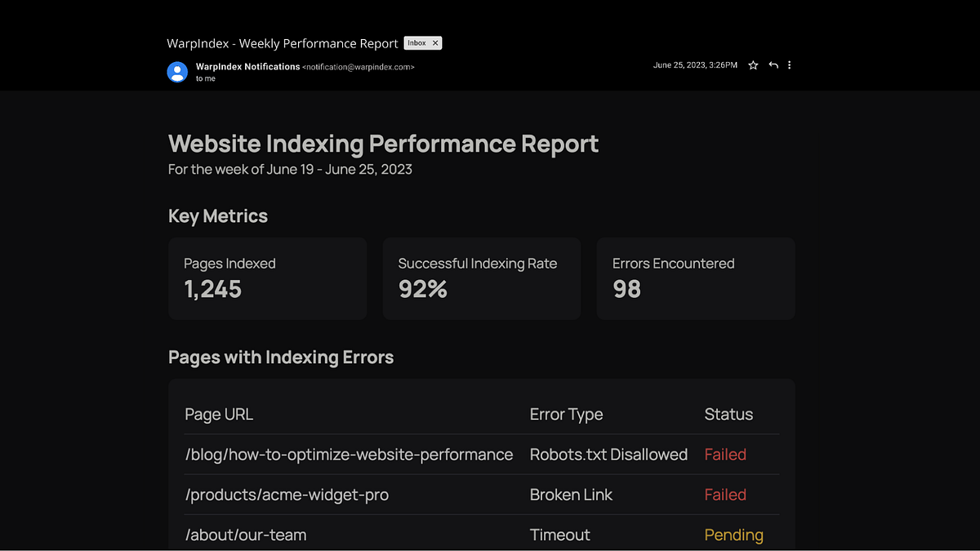The image size is (980, 551).
Task: Open the /products/acme-widget-pro page link
Action: (x=287, y=495)
